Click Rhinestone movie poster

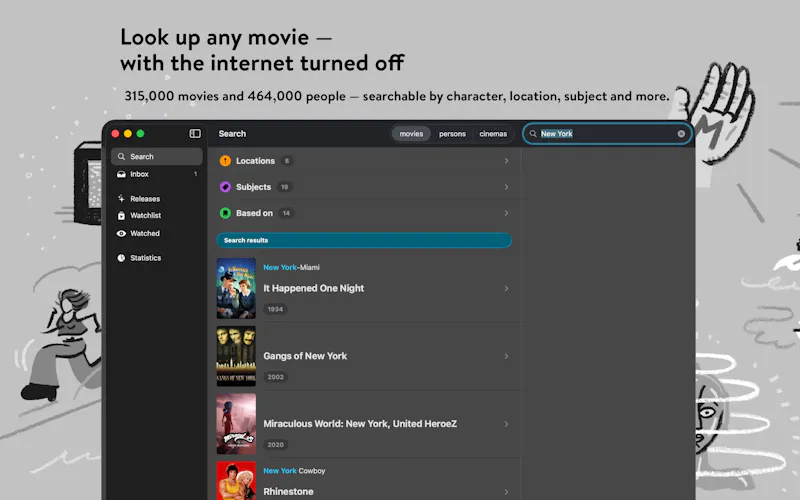[236, 481]
